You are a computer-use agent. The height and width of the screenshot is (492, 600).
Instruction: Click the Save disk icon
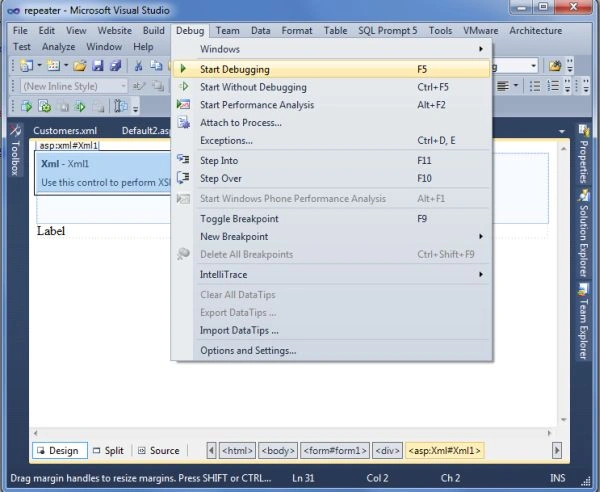point(98,66)
